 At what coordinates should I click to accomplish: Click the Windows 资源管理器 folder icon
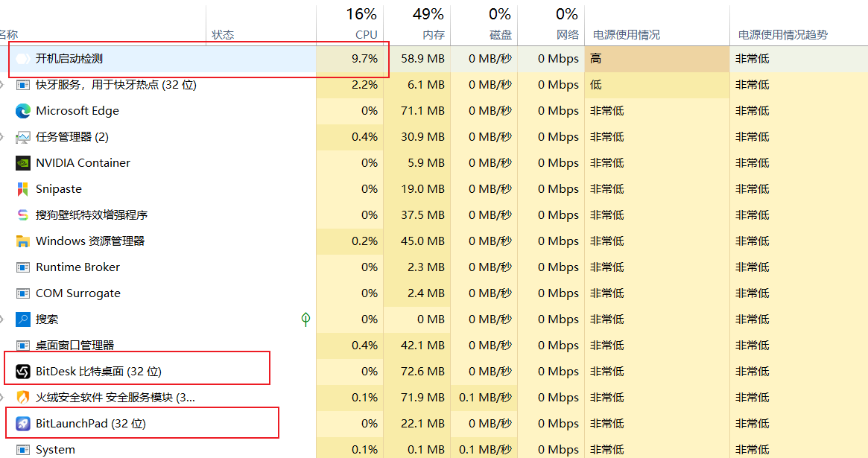tap(23, 241)
